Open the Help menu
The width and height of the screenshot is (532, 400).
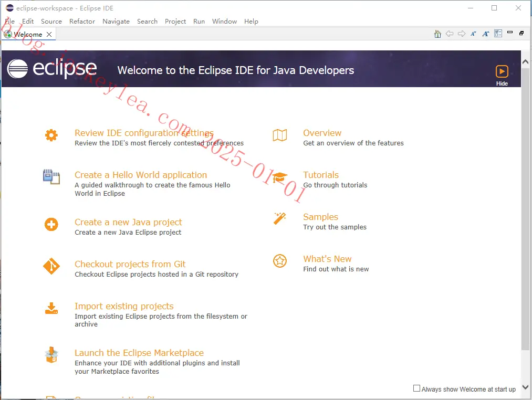251,22
